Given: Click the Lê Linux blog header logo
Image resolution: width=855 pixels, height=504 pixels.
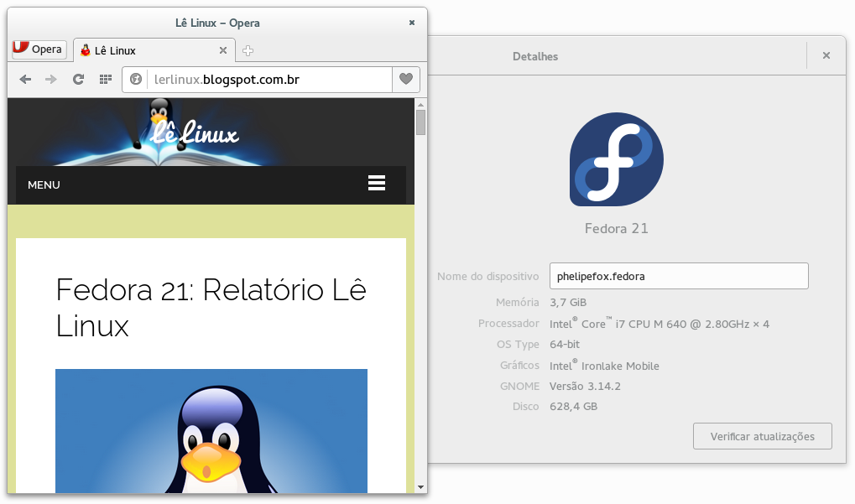Looking at the screenshot, I should tap(195, 132).
